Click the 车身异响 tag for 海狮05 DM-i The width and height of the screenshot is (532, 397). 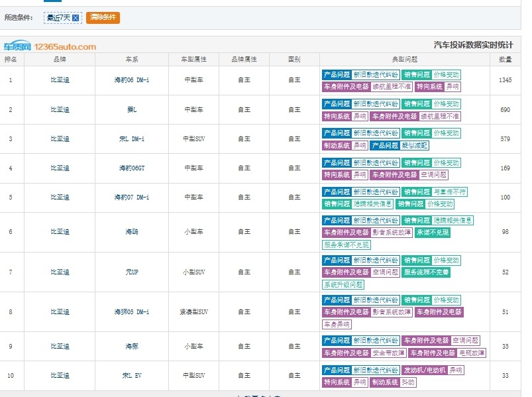click(337, 324)
